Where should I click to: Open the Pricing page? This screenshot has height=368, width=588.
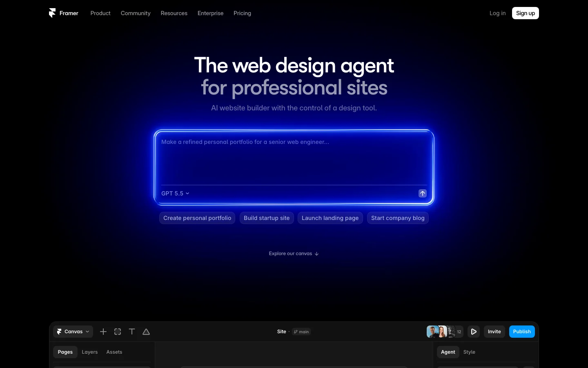[242, 13]
